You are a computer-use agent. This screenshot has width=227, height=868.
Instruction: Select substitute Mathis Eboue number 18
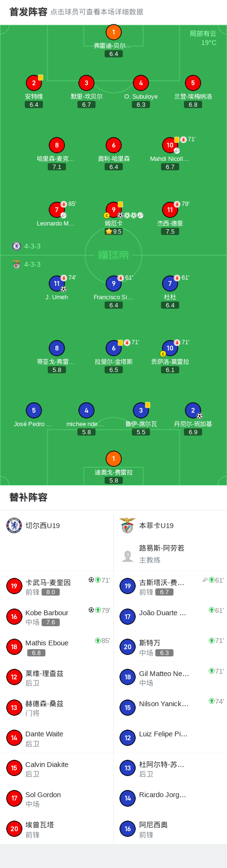point(57,647)
